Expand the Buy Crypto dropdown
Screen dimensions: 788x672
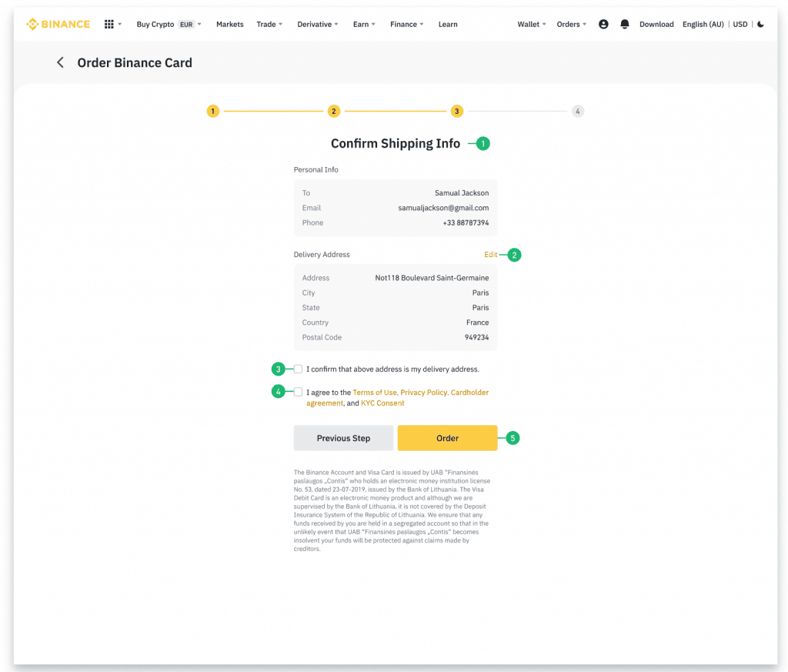[169, 24]
